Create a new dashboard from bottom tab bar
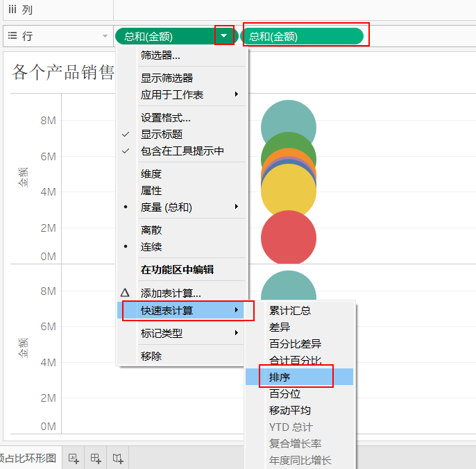Viewport: 476px width, 469px height. point(95,458)
